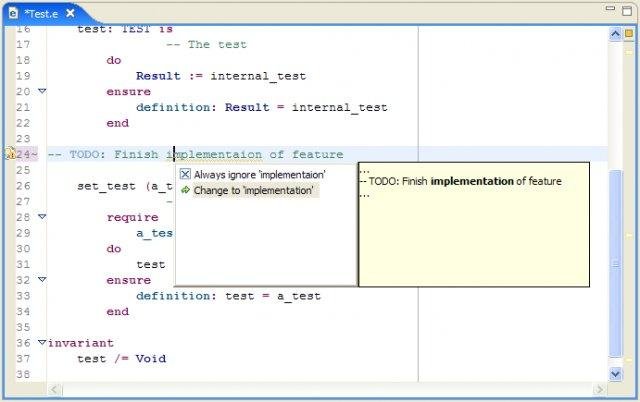Image resolution: width=640 pixels, height=402 pixels.
Task: Collapse the ensure block at line 20
Action: click(x=42, y=91)
